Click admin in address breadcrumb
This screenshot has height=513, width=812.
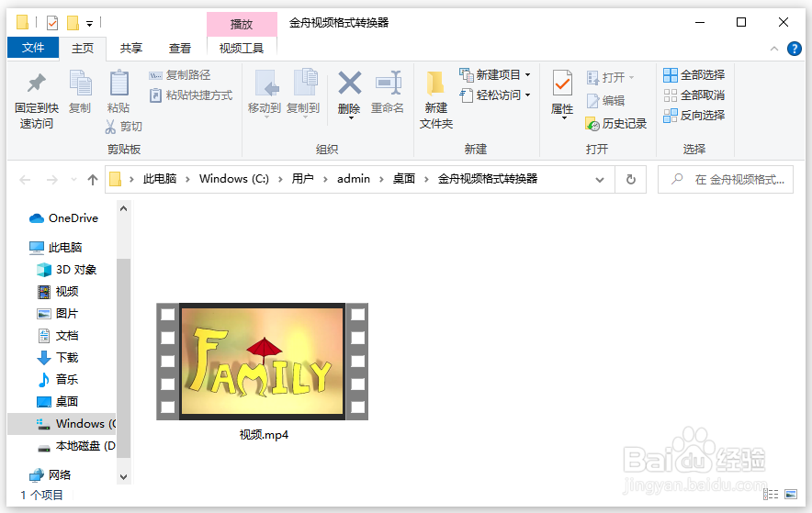[354, 179]
